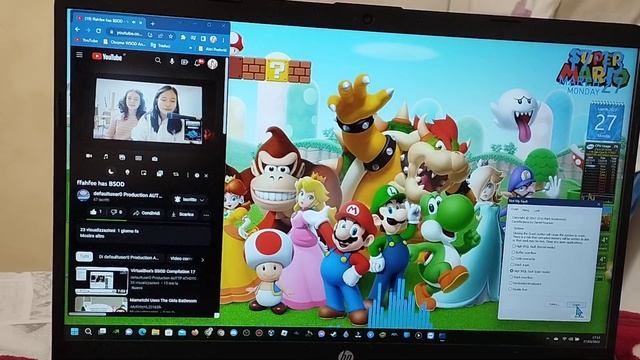The width and height of the screenshot is (640, 360).
Task: Open Traduci bookmark in bookmarks bar
Action: (x=161, y=45)
